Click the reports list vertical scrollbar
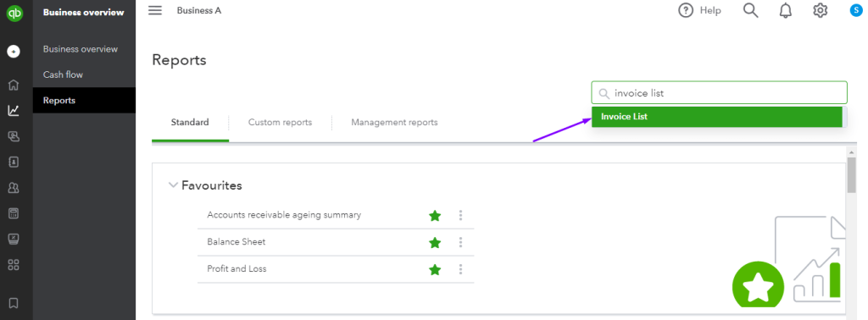 pyautogui.click(x=851, y=175)
